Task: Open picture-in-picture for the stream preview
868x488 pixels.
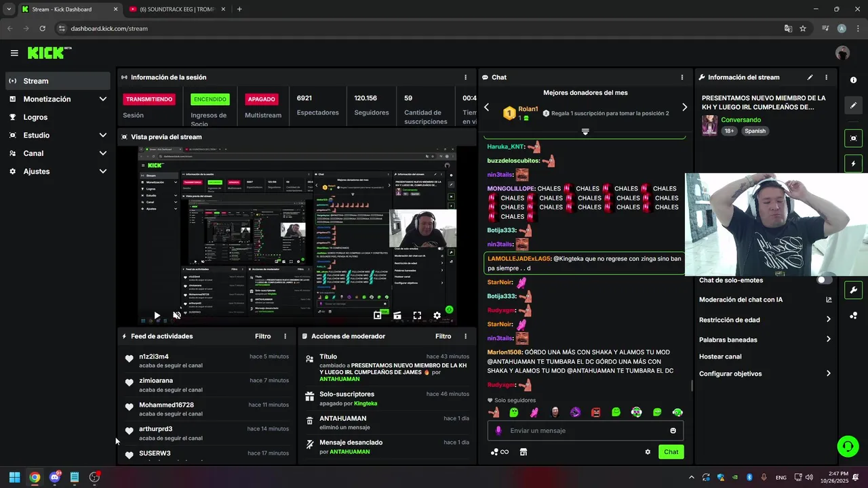Action: click(x=378, y=315)
